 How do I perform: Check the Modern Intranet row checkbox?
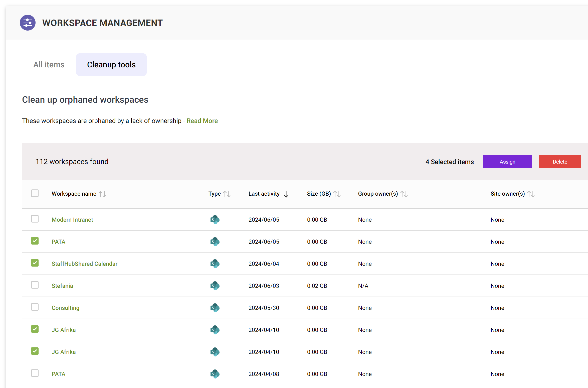(x=35, y=219)
